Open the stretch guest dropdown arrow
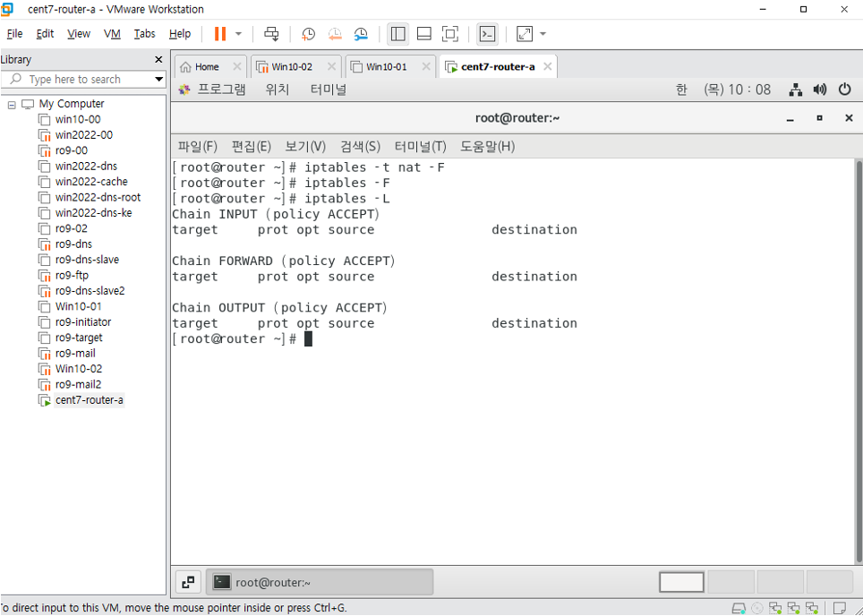The height and width of the screenshot is (616, 863). click(x=543, y=34)
